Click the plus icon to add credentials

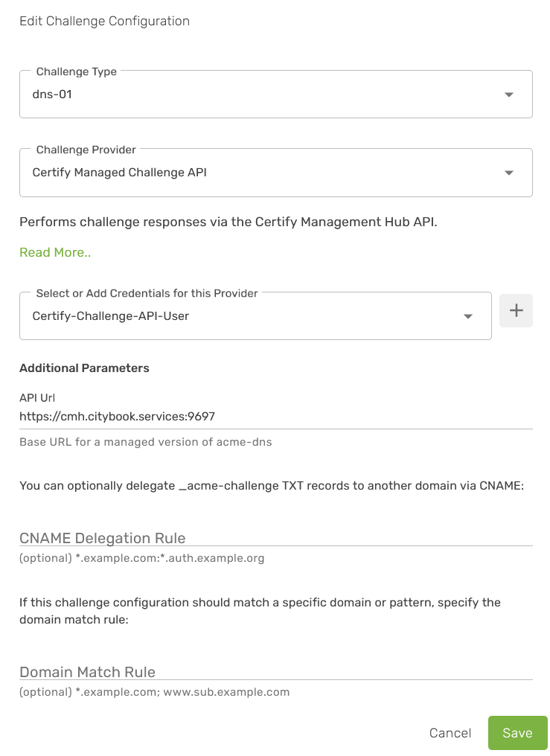(516, 310)
